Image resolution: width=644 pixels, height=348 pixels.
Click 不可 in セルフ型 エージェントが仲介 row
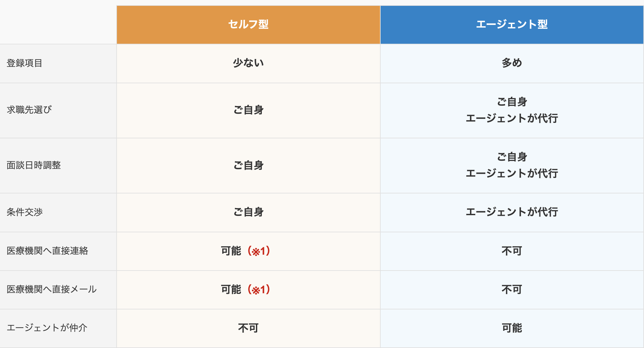point(248,328)
